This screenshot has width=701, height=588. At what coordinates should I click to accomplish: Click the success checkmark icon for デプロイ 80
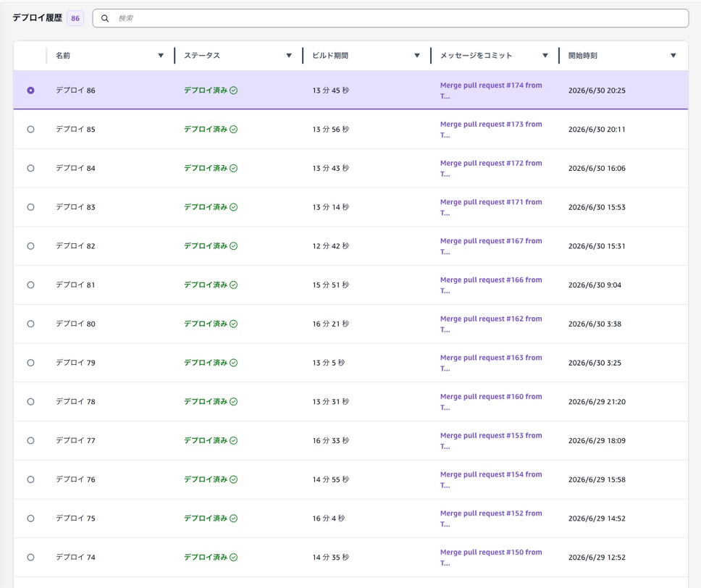[233, 324]
